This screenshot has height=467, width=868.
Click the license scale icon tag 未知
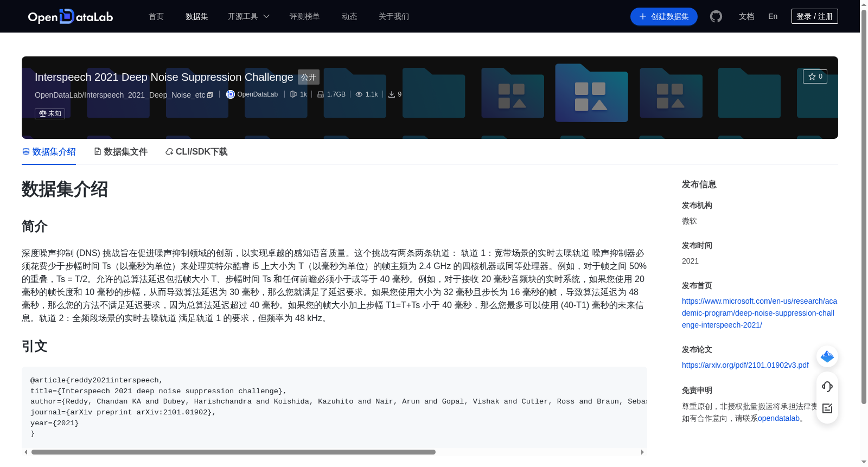[50, 113]
